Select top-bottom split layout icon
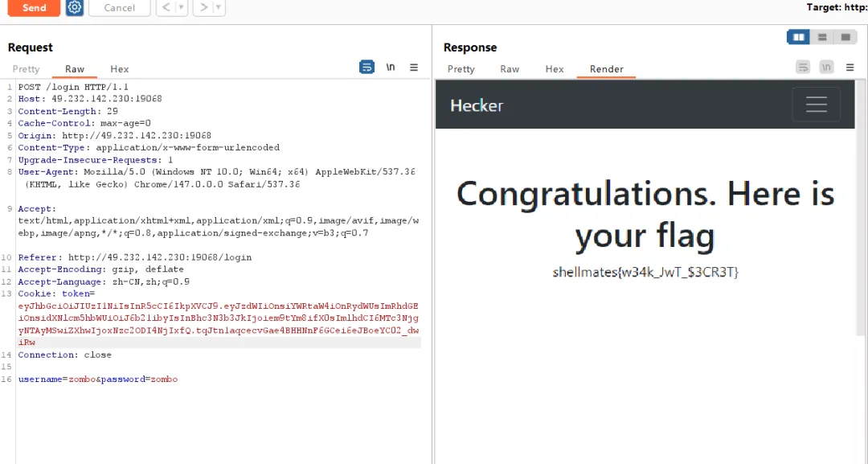 [x=823, y=37]
